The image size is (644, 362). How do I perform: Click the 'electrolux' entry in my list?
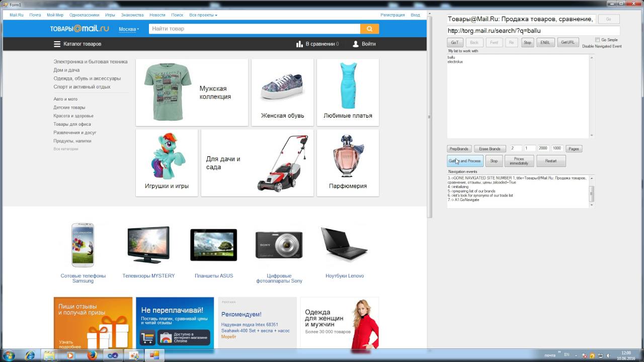(455, 62)
